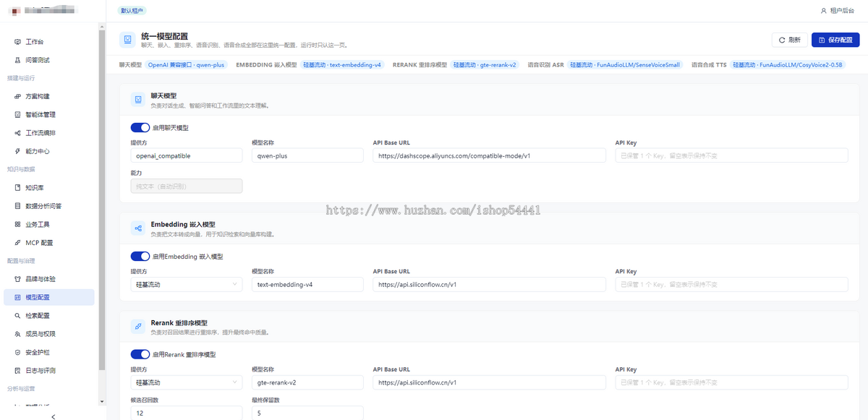Select 模型配置 menu item
This screenshot has width=868, height=420.
point(49,297)
